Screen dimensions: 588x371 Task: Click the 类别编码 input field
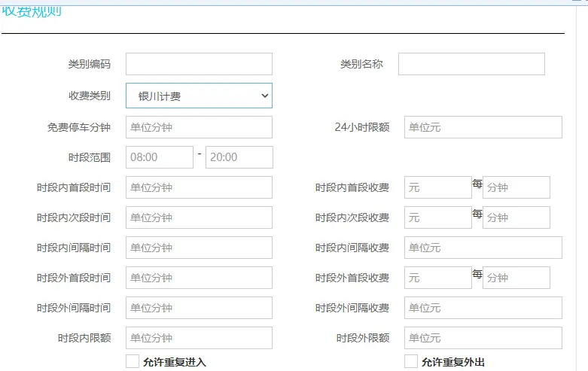199,64
